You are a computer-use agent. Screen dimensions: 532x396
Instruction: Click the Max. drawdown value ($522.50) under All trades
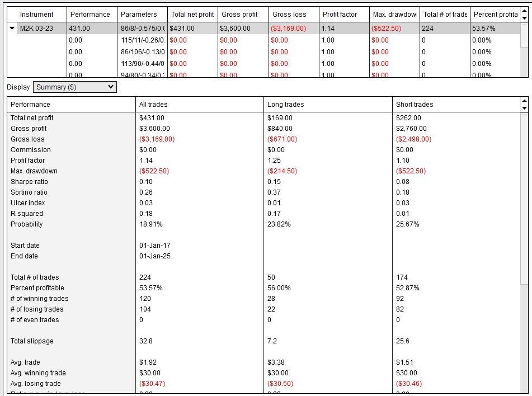tap(154, 171)
